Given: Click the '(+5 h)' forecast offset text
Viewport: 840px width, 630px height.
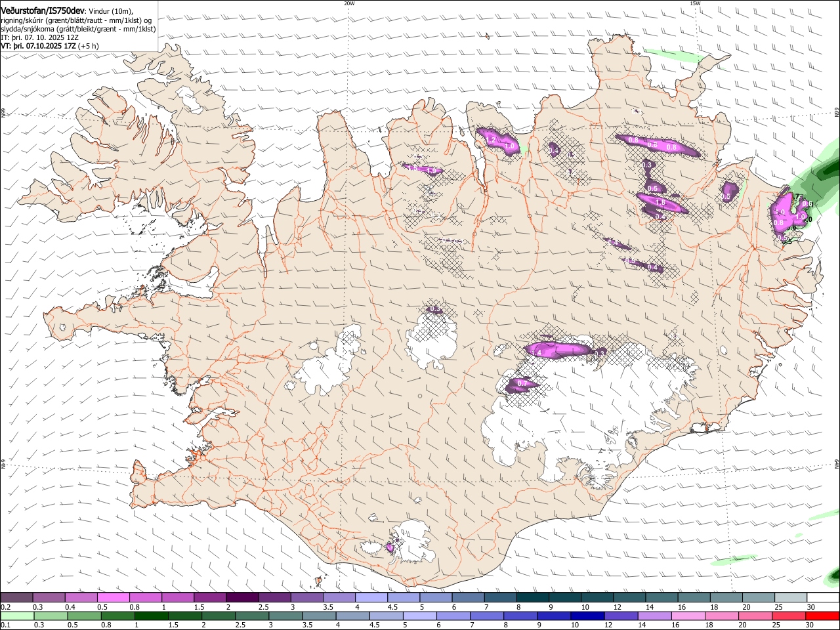Looking at the screenshot, I should (x=89, y=46).
